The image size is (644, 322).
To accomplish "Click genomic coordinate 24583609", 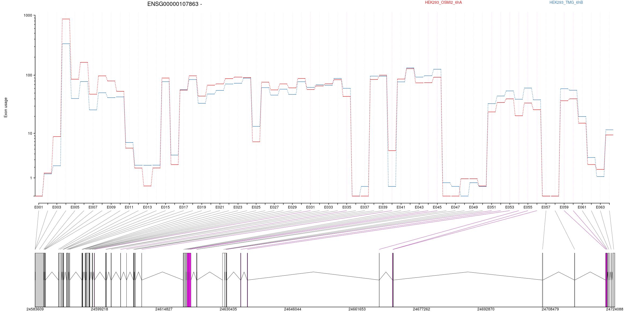I will (x=35, y=309).
